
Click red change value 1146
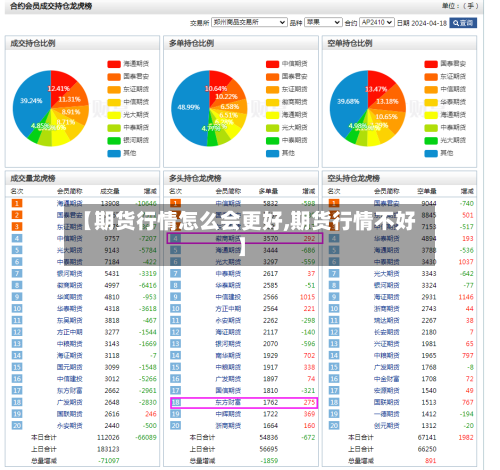tap(466, 297)
